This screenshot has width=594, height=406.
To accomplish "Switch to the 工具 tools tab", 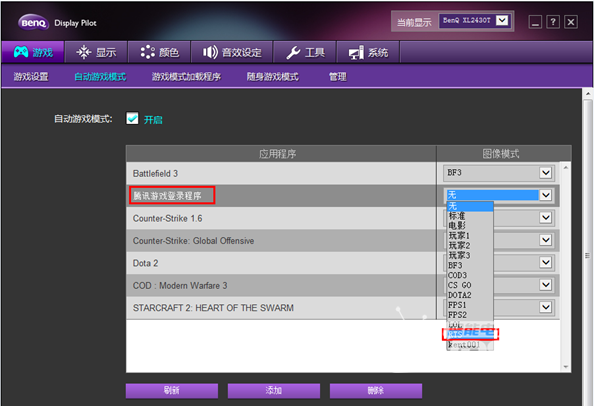I will tap(305, 52).
